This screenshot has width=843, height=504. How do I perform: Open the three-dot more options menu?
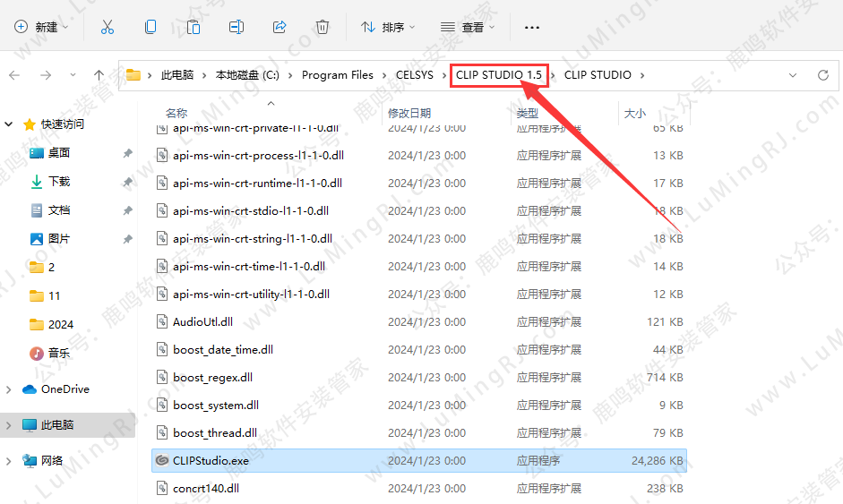532,27
